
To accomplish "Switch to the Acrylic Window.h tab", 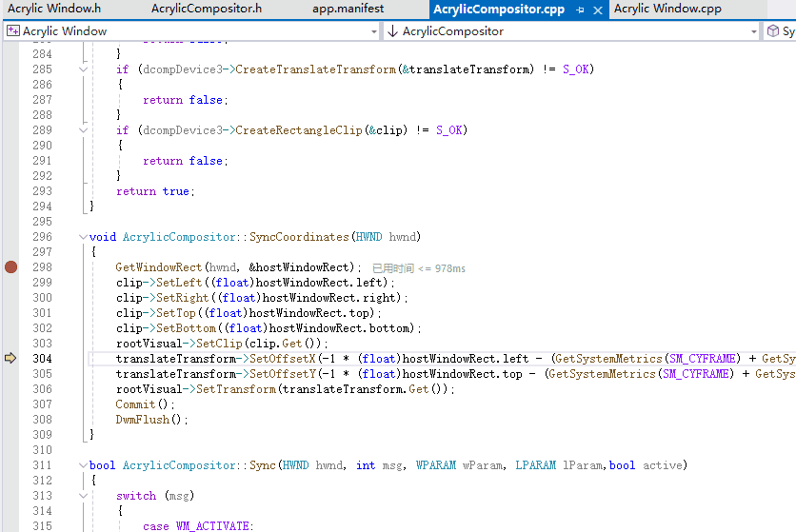I will pyautogui.click(x=54, y=9).
